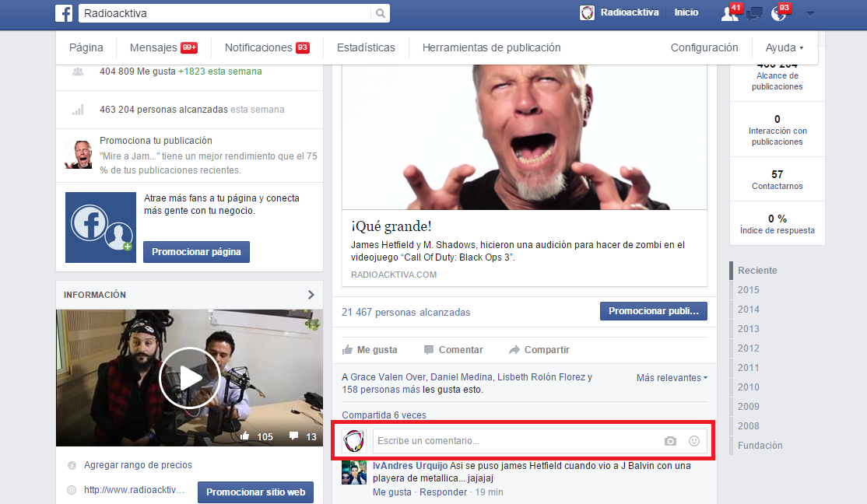Image resolution: width=867 pixels, height=504 pixels.
Task: Click 21 467 personas alcanzadas link
Action: click(x=405, y=312)
